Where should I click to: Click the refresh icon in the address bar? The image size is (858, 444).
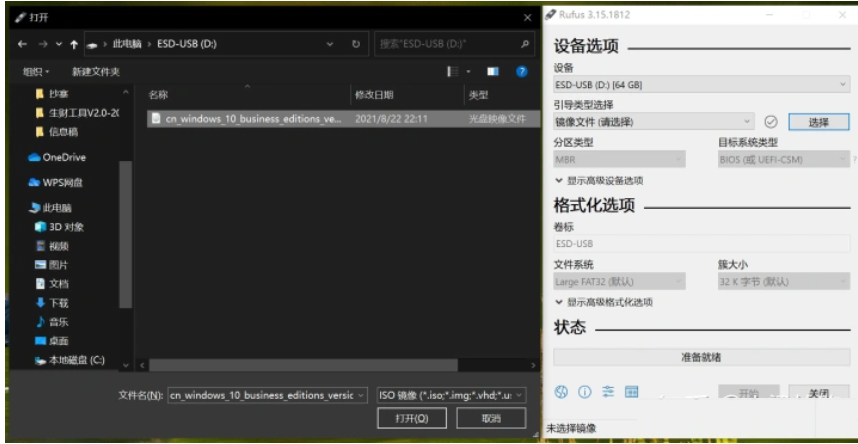[356, 45]
